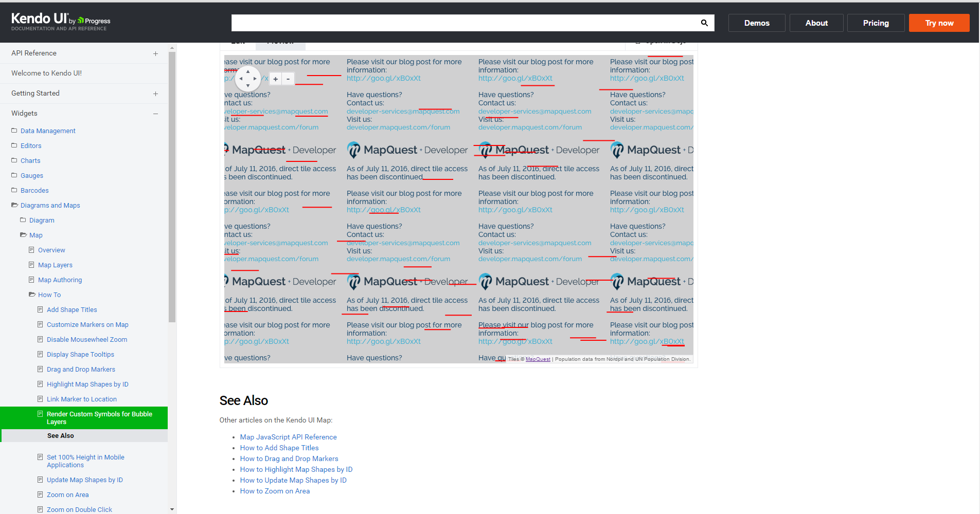Open Update Map Shapes by ID sidebar article
Image resolution: width=980 pixels, height=514 pixels.
click(x=85, y=480)
